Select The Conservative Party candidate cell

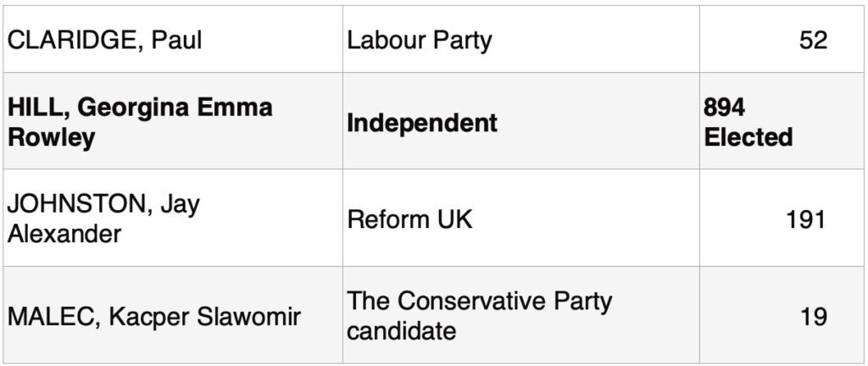pyautogui.click(x=521, y=315)
